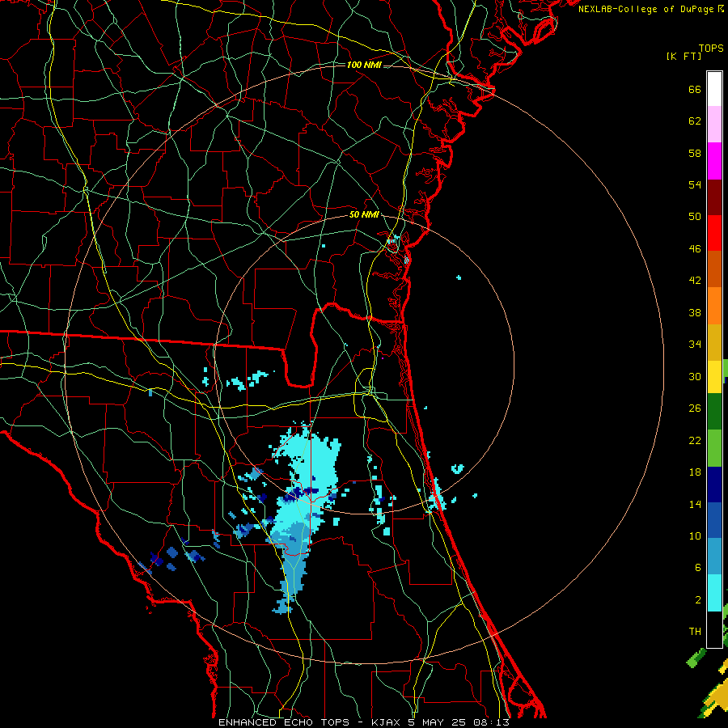Screen dimensions: 728x728
Task: Click the legend value "50"
Action: (x=695, y=216)
